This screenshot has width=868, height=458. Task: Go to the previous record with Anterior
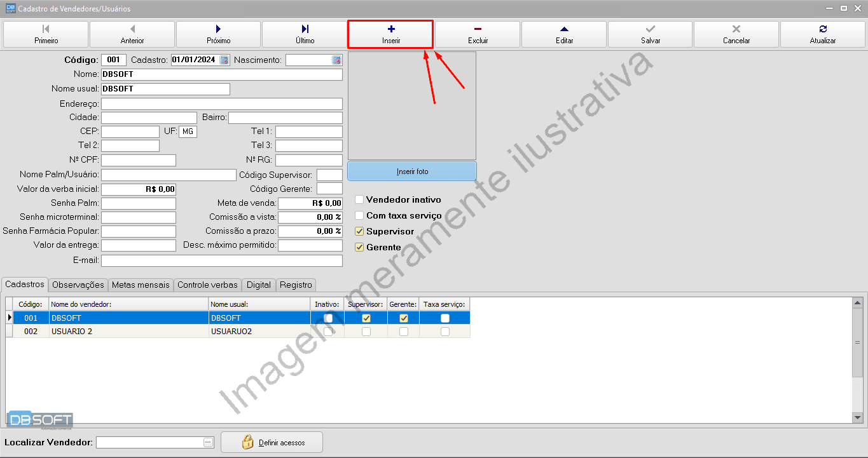tap(132, 34)
